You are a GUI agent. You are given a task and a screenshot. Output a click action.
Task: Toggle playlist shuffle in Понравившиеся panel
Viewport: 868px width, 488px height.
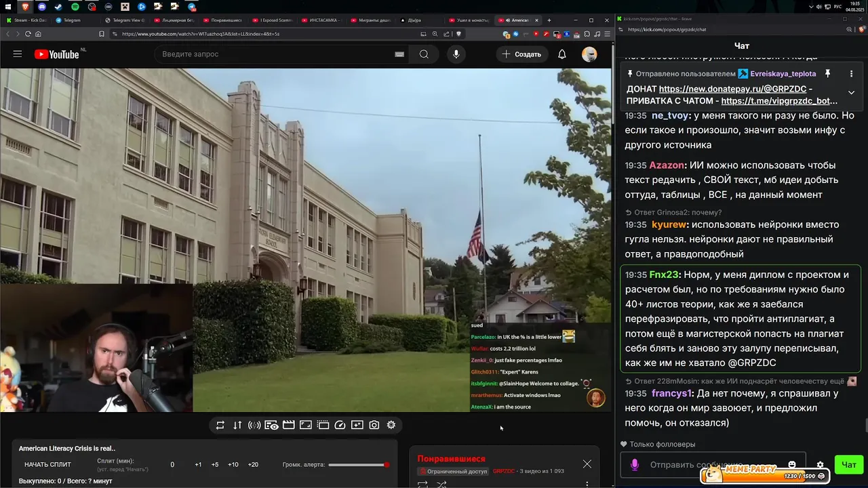point(441,485)
